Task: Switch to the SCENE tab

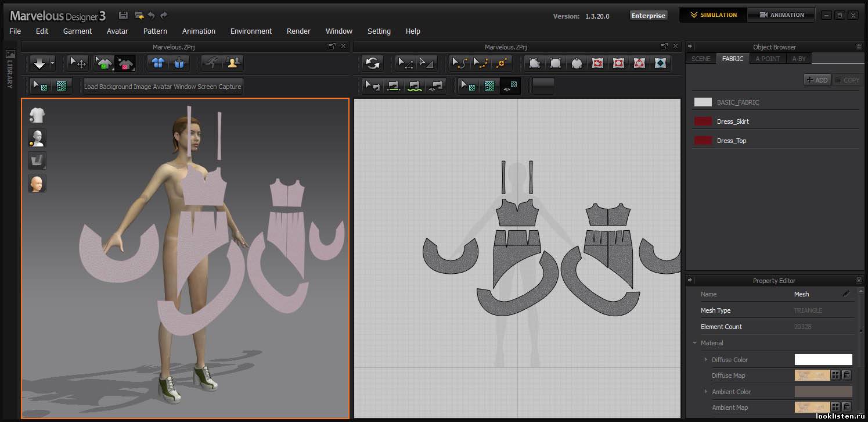Action: tap(701, 59)
